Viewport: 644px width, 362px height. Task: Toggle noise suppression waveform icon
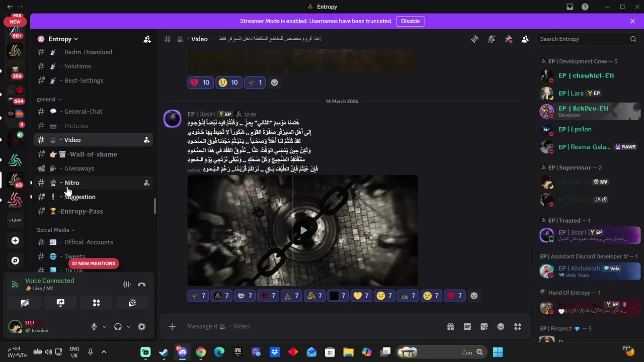click(126, 284)
